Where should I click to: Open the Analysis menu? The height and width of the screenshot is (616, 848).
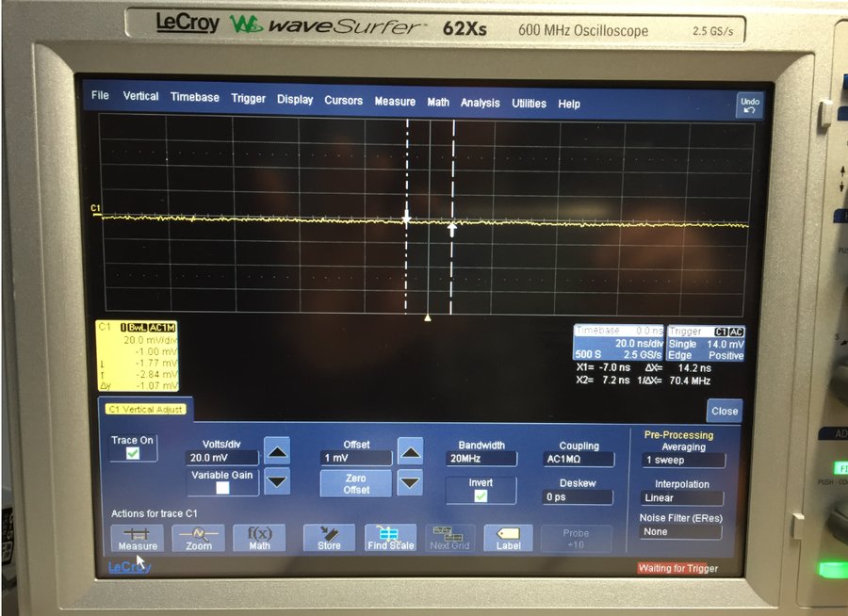(481, 103)
